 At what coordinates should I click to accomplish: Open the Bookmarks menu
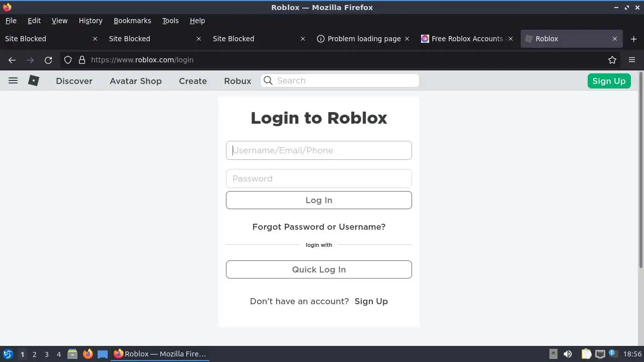(132, 21)
